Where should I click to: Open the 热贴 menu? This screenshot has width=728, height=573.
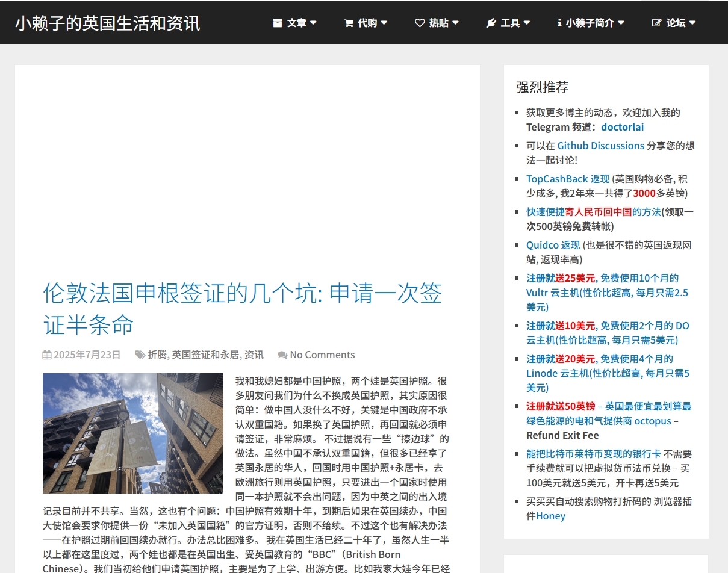tap(437, 23)
